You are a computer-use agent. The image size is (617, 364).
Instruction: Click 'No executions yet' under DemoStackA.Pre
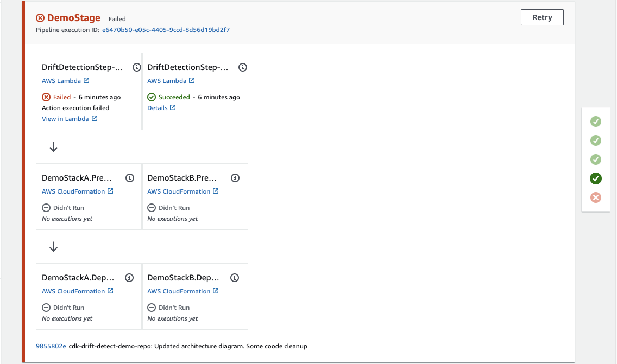[67, 219]
